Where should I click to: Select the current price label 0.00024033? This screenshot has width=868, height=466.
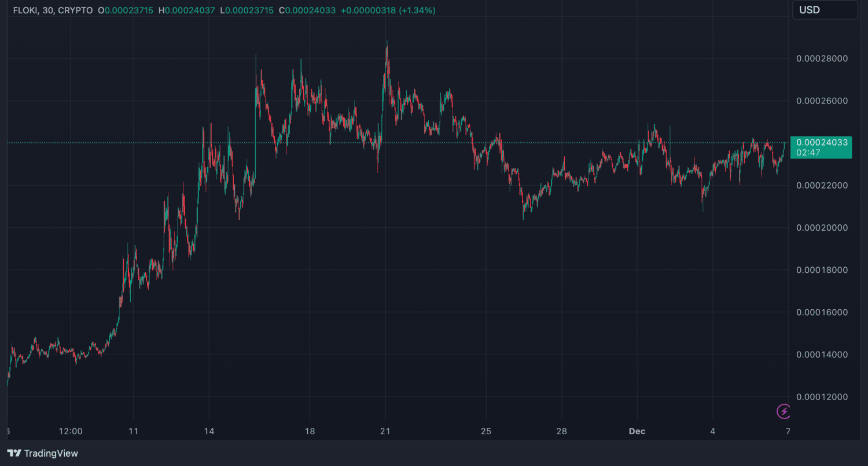pyautogui.click(x=822, y=142)
